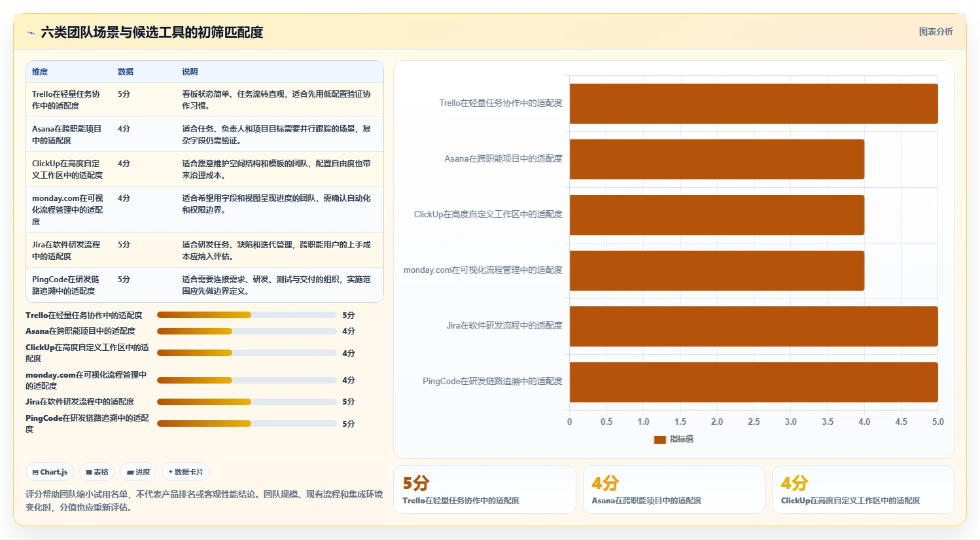Click description starting 适合需要连接需求
This screenshot has width=980, height=540.
point(276,285)
